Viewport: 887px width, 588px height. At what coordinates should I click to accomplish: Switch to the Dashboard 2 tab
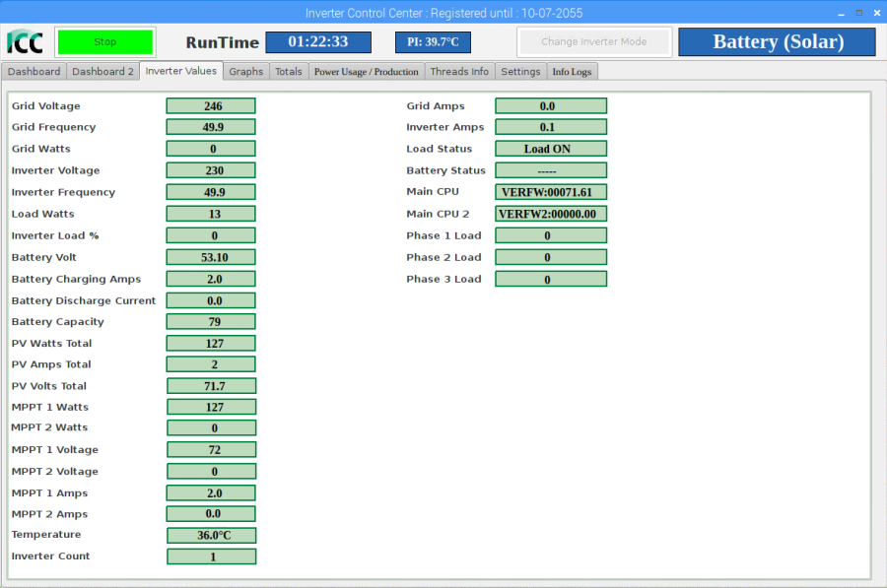[102, 72]
